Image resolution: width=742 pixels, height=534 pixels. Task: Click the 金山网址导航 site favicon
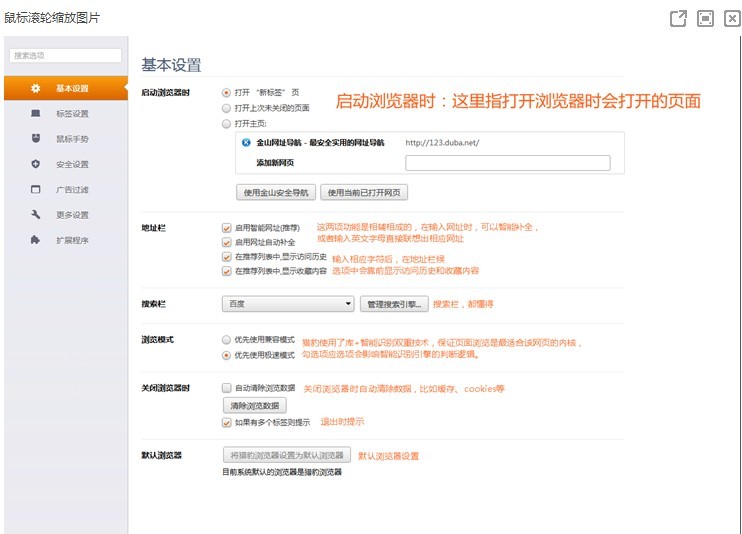[x=246, y=142]
